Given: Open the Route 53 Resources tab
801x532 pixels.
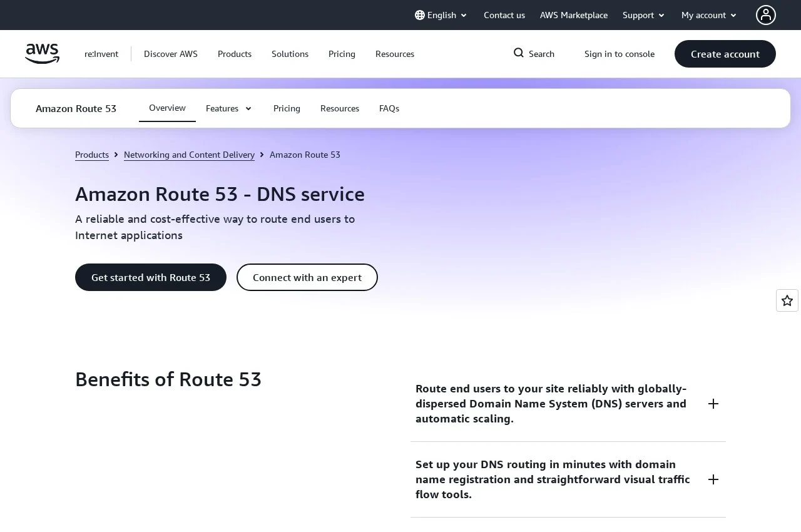Looking at the screenshot, I should [x=340, y=108].
